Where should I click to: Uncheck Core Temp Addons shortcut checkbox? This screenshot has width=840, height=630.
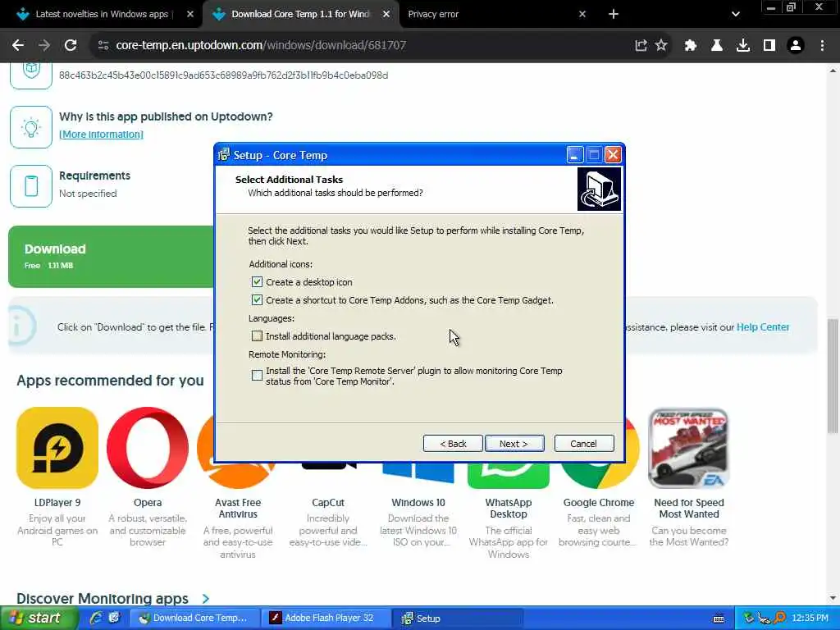[x=257, y=300]
